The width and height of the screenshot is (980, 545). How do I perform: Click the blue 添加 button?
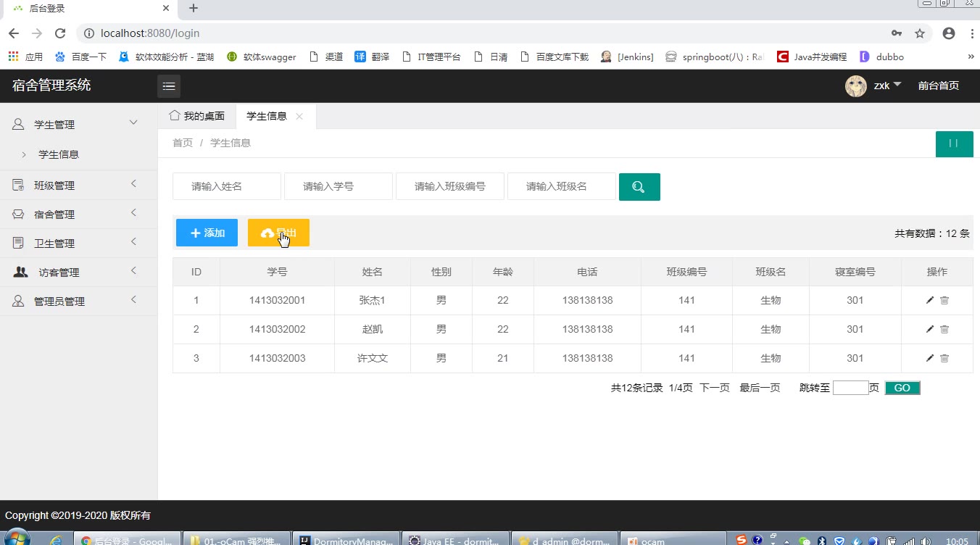coord(207,233)
